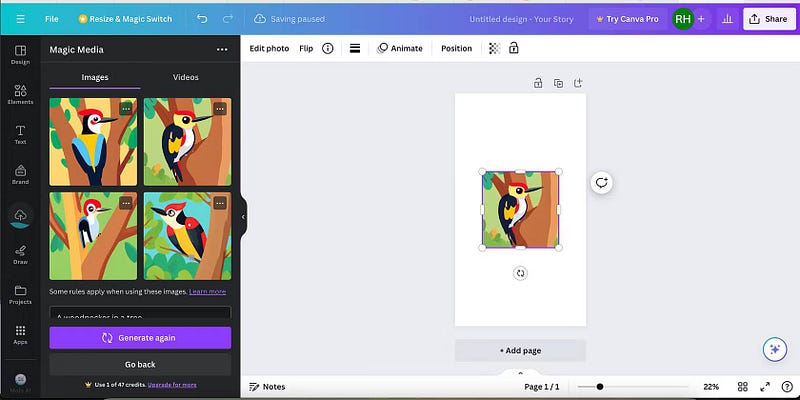This screenshot has width=800, height=400.
Task: Edit the Untitled design title
Action: (521, 19)
